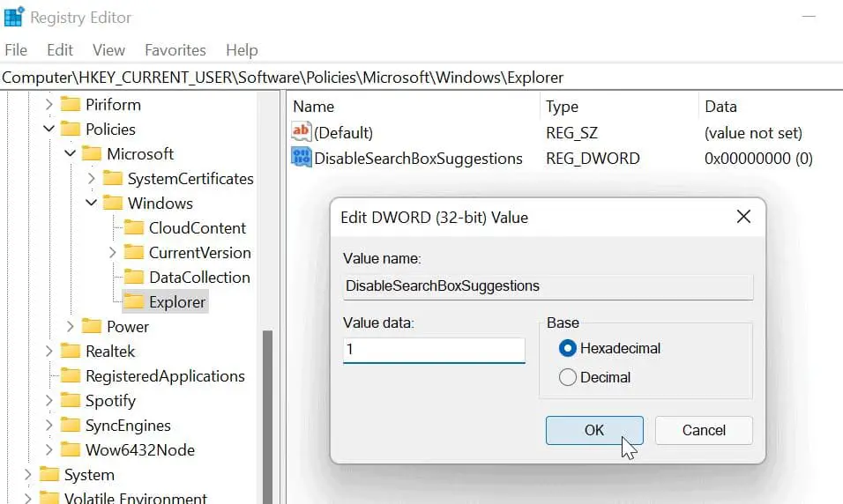Click the Value name field
Image resolution: width=843 pixels, height=504 pixels.
pos(548,286)
